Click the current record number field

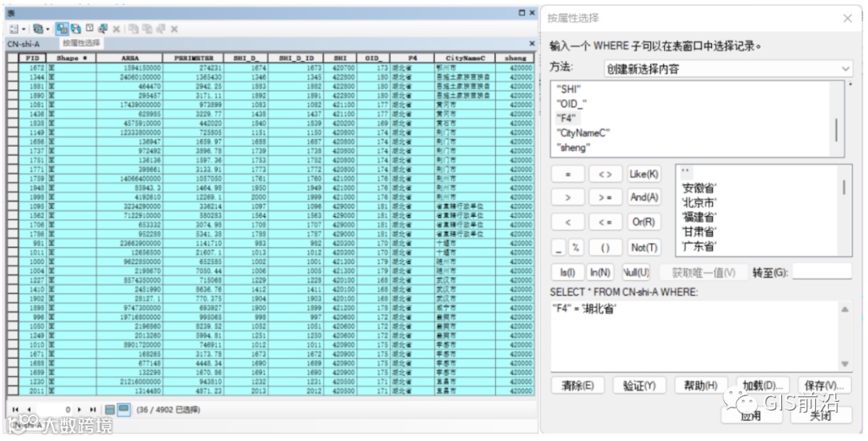tap(55, 410)
